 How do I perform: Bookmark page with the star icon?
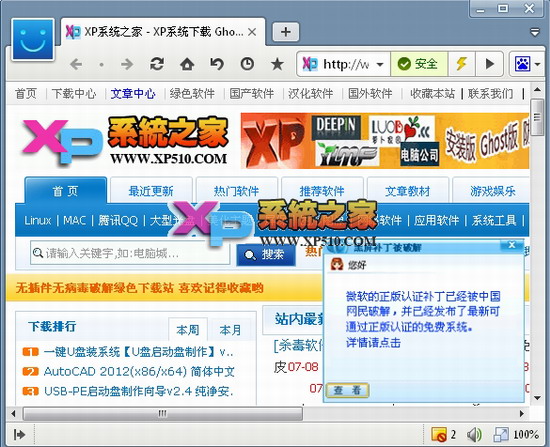point(277,64)
